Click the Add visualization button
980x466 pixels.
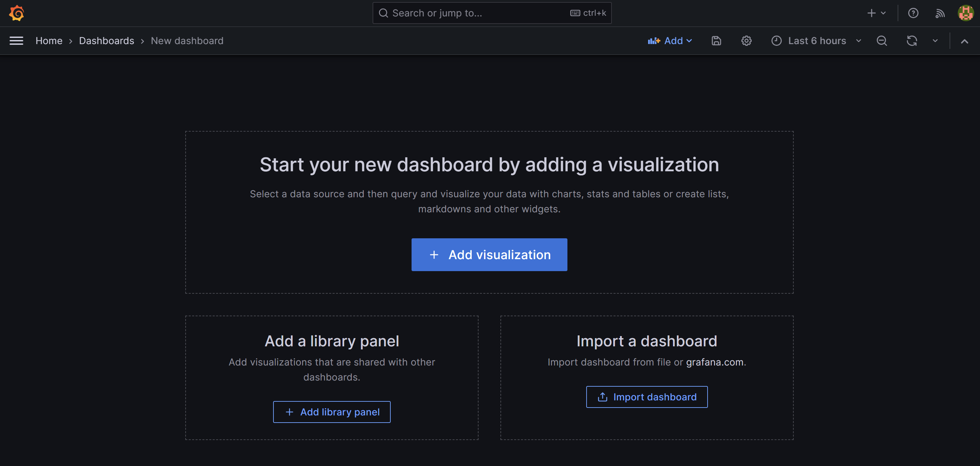pos(489,254)
